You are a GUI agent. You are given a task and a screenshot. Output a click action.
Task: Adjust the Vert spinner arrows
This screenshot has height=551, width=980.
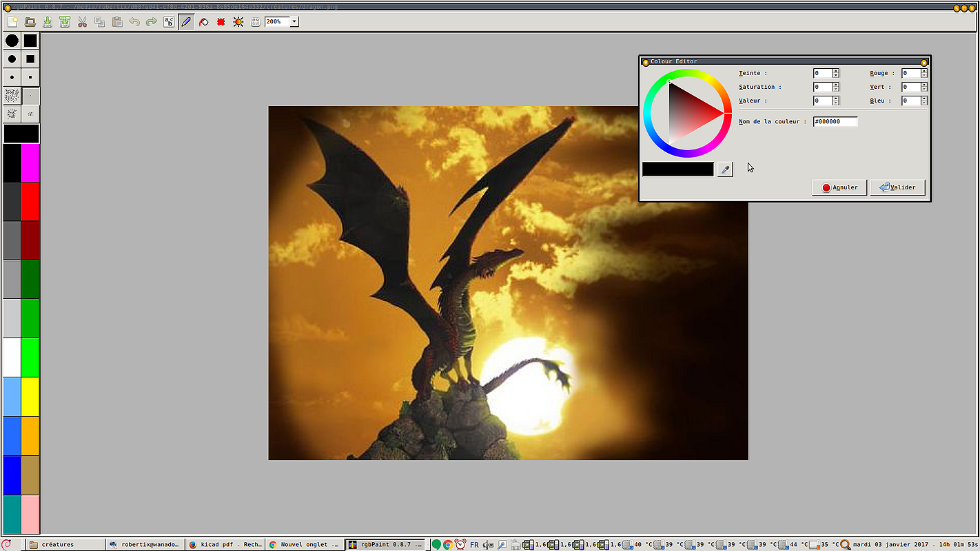point(924,87)
